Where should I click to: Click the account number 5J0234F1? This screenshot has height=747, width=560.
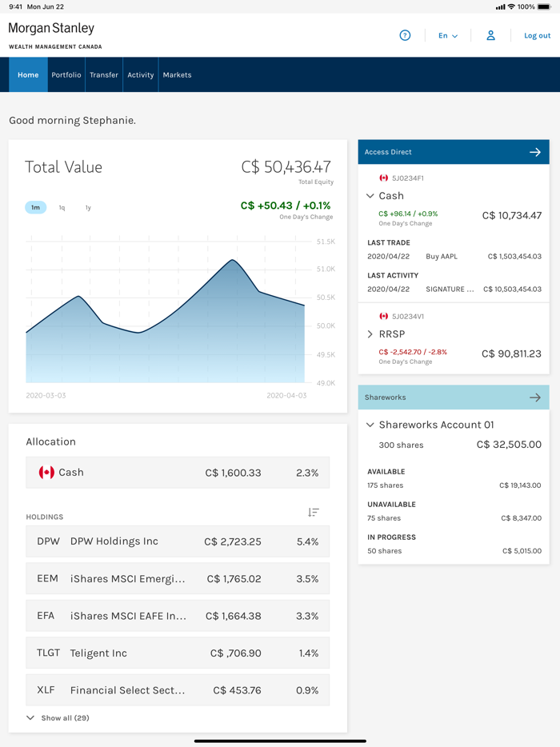pos(407,178)
